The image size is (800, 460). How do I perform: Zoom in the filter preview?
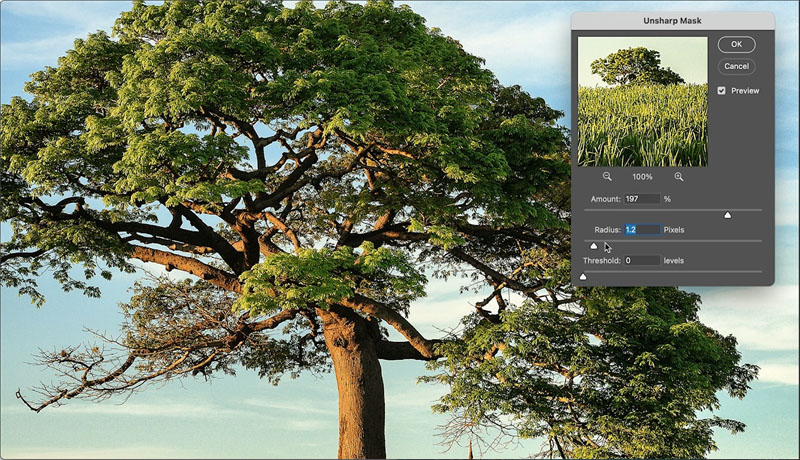[x=679, y=176]
